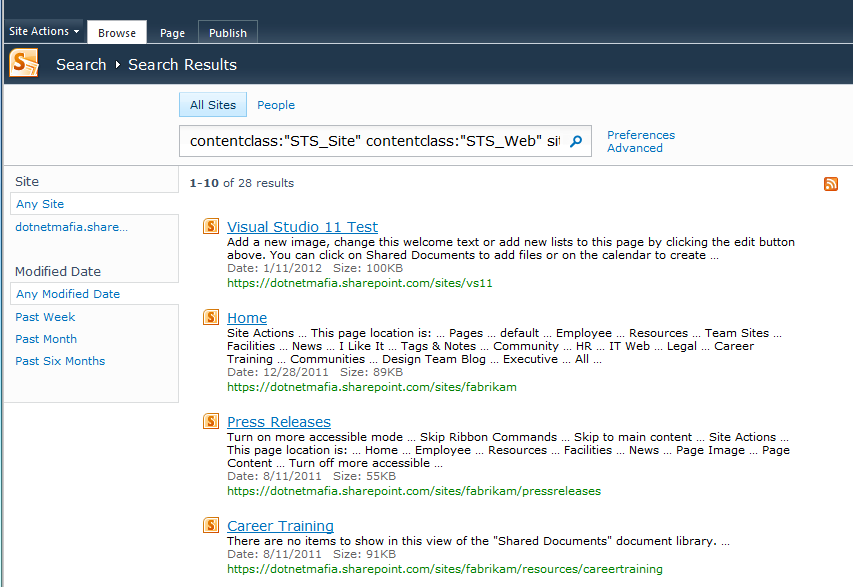Click the 'Date: 1/11/2012 Size: 100KB' line

(x=315, y=268)
